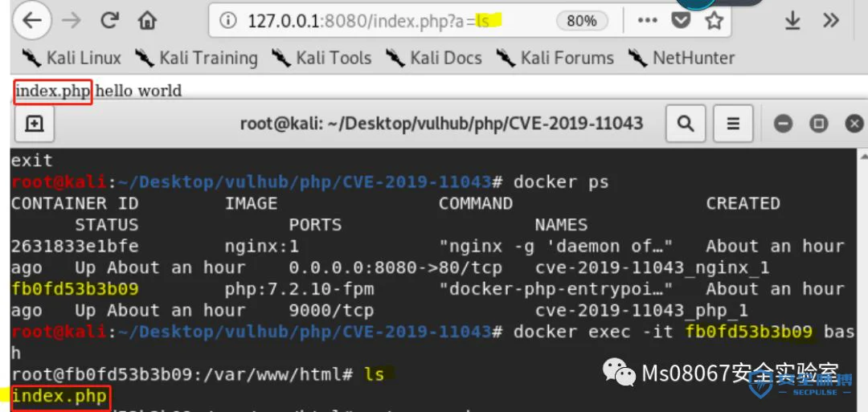
Task: Open the Kali Linux bookmark
Action: tap(71, 58)
